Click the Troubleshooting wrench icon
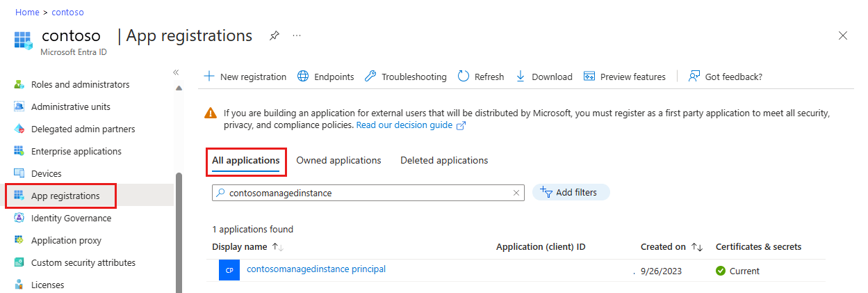 (x=370, y=77)
